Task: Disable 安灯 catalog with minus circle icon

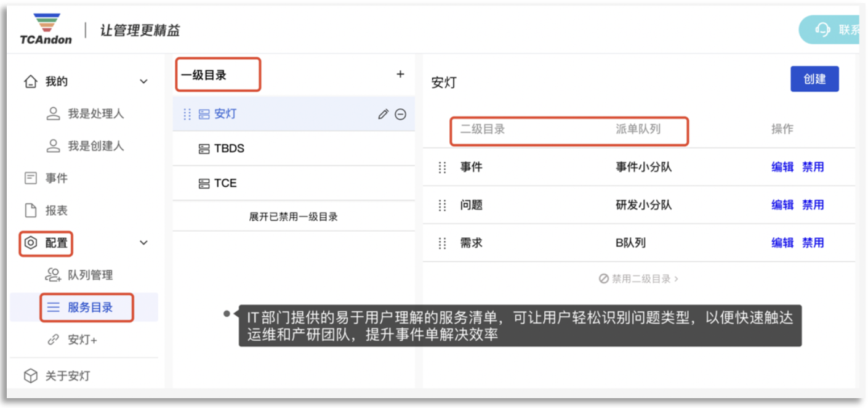Action: pyautogui.click(x=401, y=114)
